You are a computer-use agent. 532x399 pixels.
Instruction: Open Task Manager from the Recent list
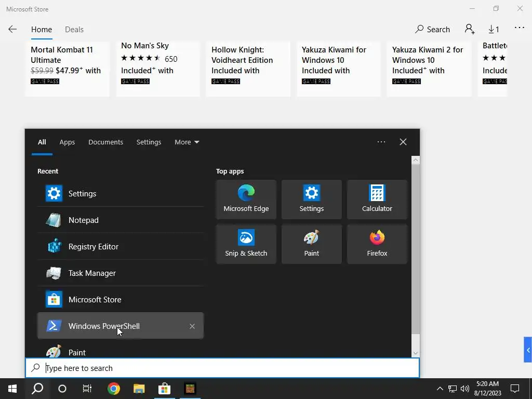121,273
